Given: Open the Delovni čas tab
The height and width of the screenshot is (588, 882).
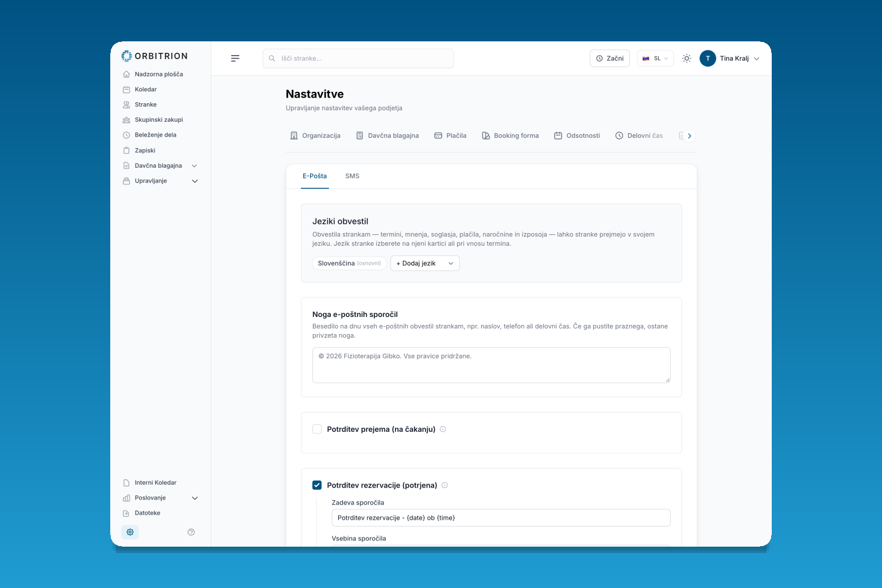Looking at the screenshot, I should tap(639, 136).
